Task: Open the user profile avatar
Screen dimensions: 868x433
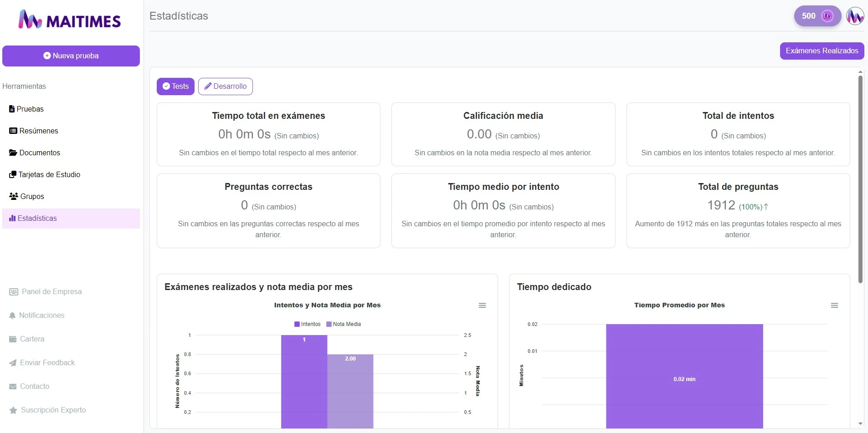Action: [x=855, y=16]
